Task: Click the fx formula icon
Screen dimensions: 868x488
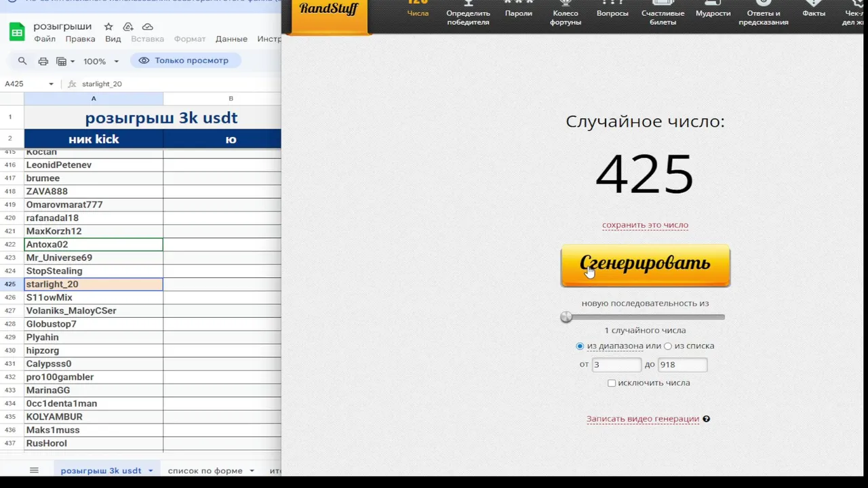Action: (72, 84)
